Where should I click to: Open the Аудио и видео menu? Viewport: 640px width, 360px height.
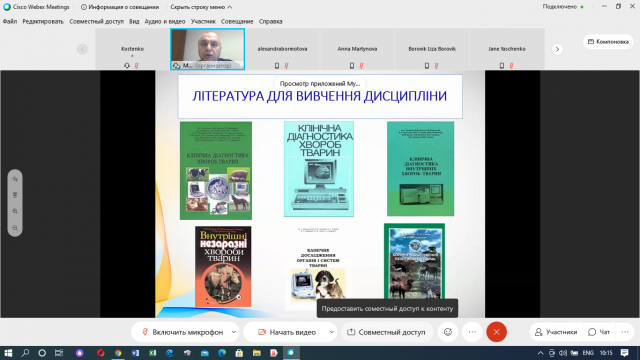(x=164, y=21)
